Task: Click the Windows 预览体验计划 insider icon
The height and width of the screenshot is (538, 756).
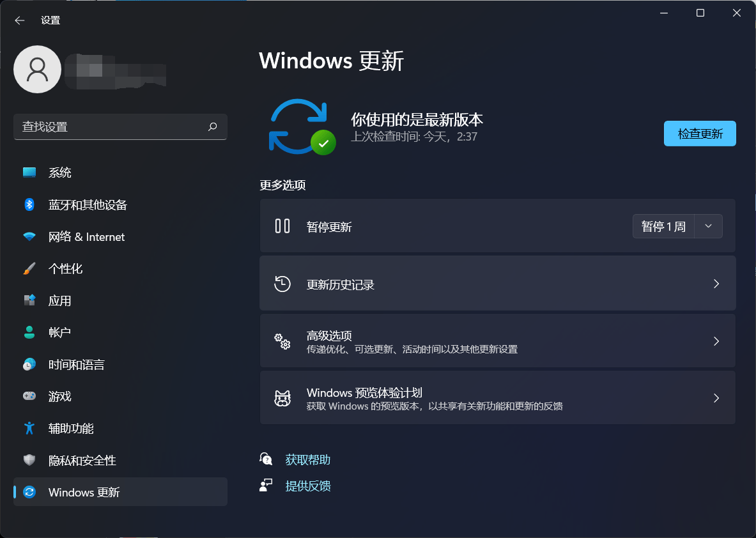Action: [282, 397]
